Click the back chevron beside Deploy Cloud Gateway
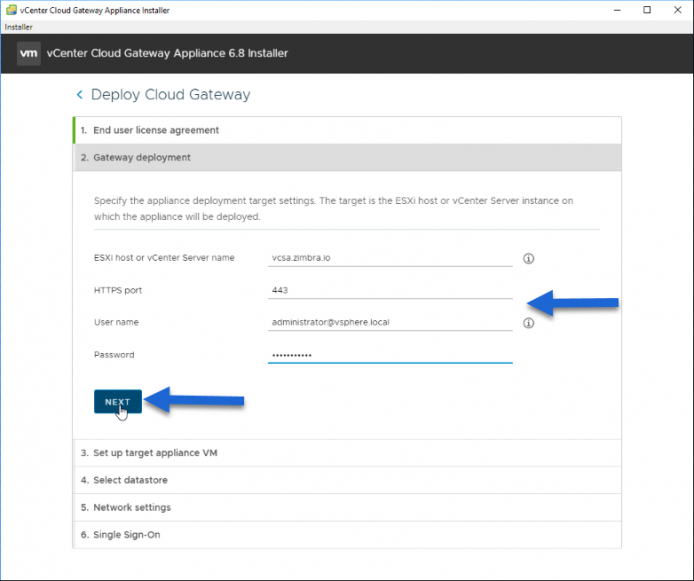694x581 pixels. (x=80, y=95)
